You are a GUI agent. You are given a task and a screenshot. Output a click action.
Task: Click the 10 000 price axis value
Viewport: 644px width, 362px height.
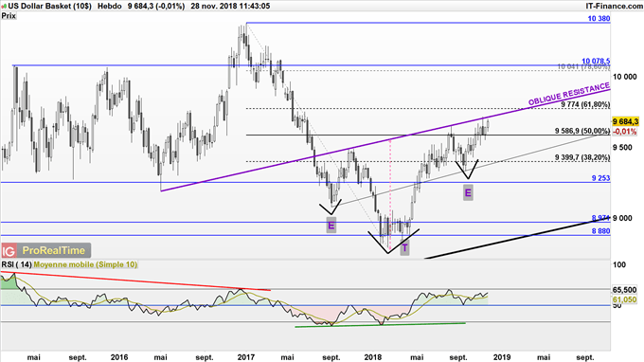(x=625, y=77)
